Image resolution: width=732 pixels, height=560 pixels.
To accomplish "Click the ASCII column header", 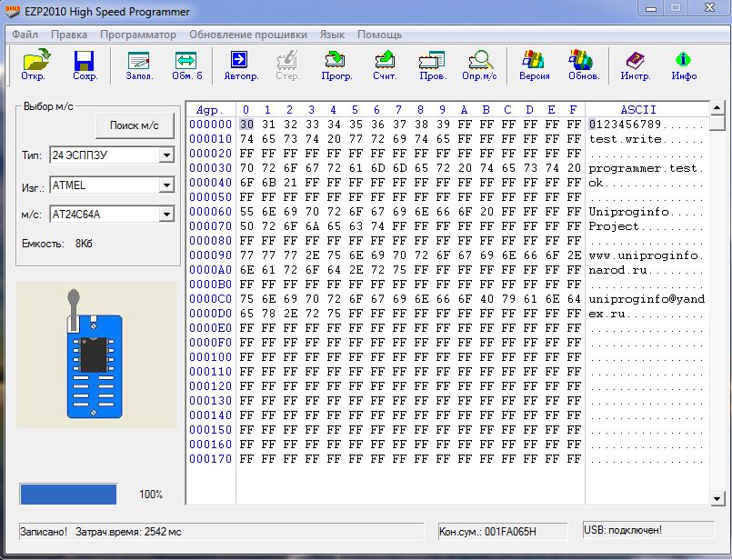I will point(638,110).
